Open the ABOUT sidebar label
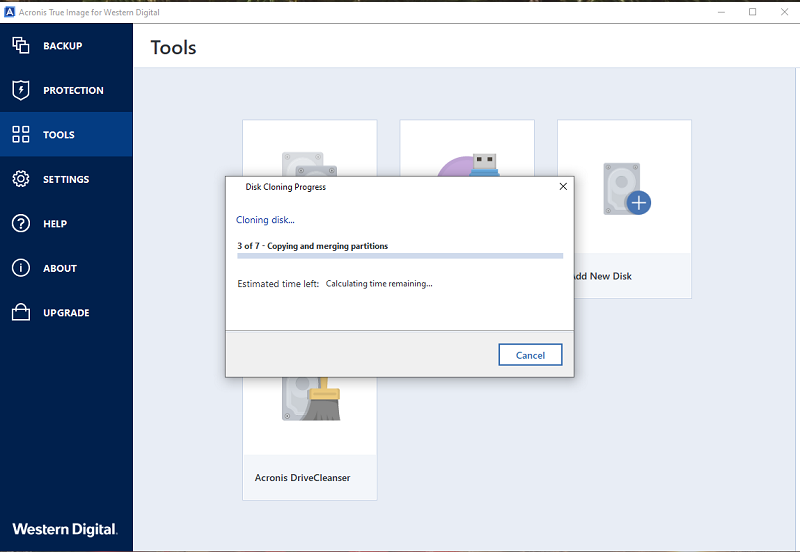This screenshot has height=552, width=800. 60,268
